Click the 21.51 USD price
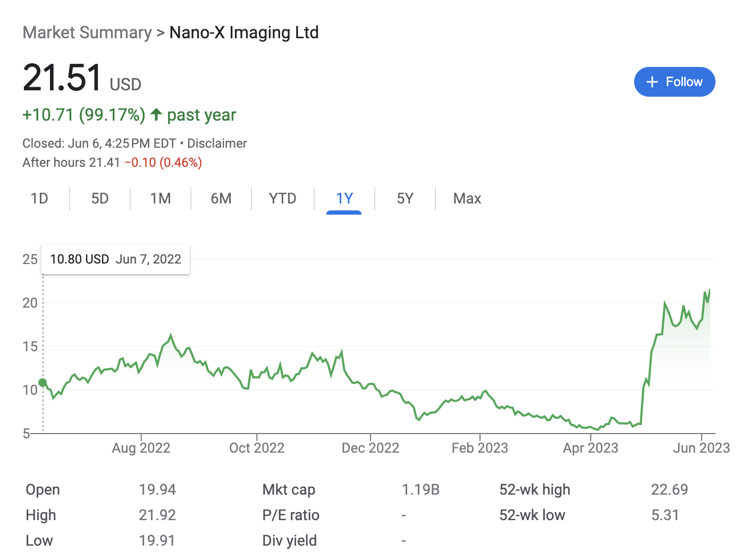The height and width of the screenshot is (560, 741). click(82, 78)
